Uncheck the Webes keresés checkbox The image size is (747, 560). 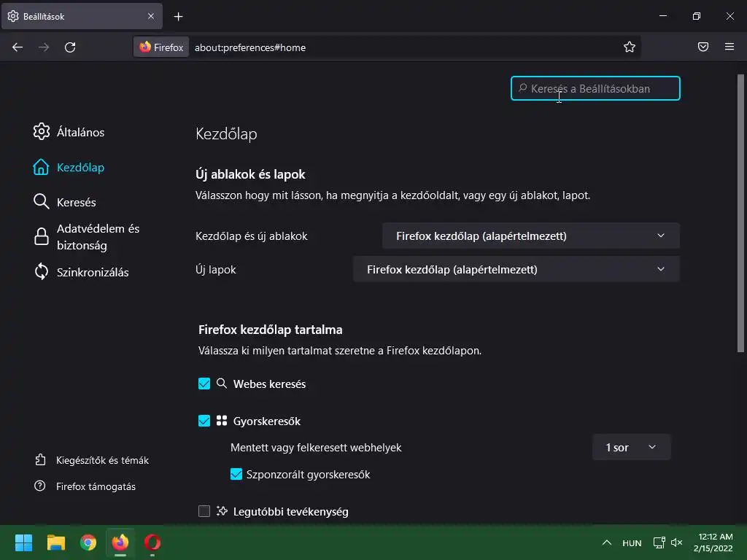click(x=204, y=384)
